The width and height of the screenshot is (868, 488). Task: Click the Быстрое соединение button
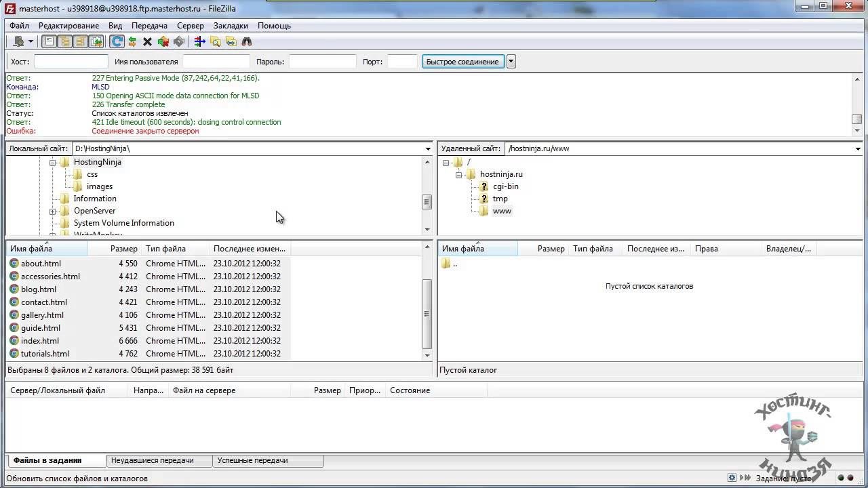point(462,62)
